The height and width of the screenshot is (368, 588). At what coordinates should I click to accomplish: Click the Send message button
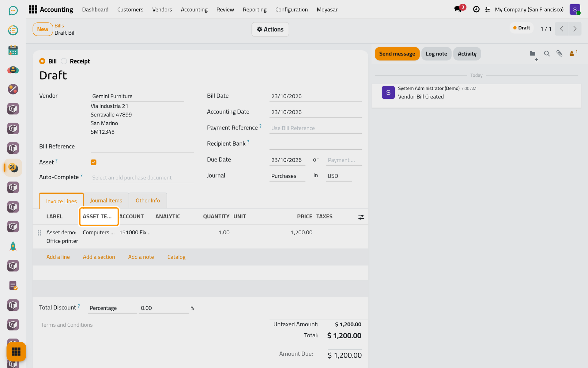397,54
